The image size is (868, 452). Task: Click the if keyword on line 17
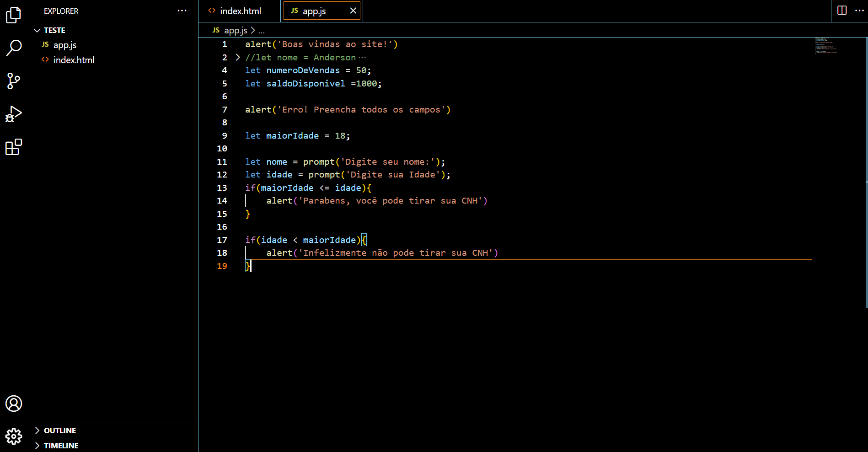pos(251,240)
